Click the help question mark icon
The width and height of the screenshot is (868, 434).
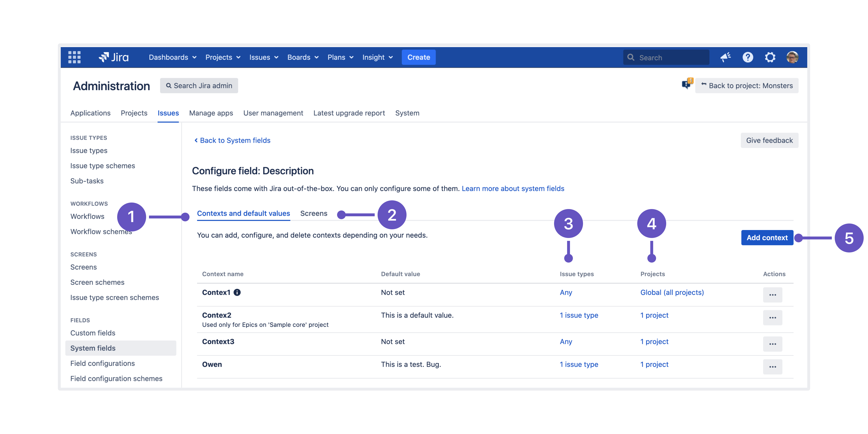(747, 57)
